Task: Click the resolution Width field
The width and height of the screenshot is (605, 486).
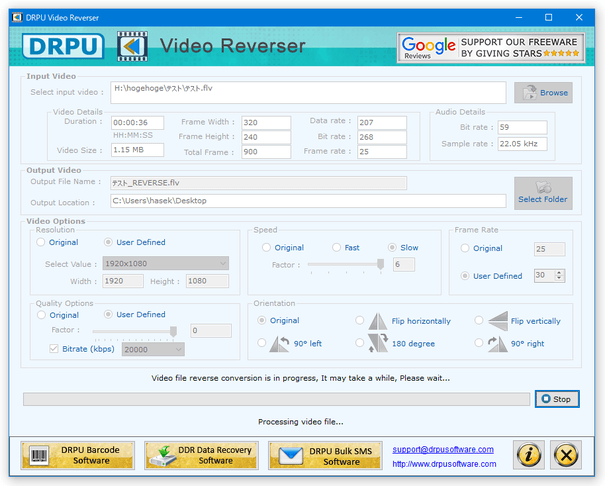Action: click(123, 281)
